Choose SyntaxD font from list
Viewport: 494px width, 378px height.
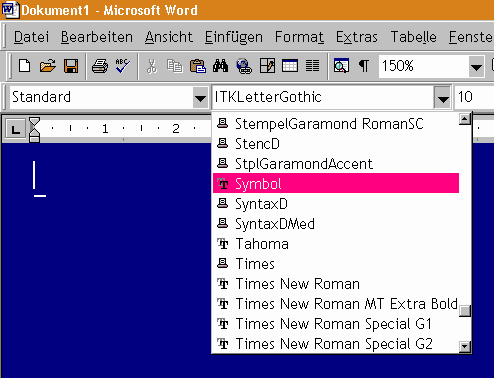click(336, 204)
